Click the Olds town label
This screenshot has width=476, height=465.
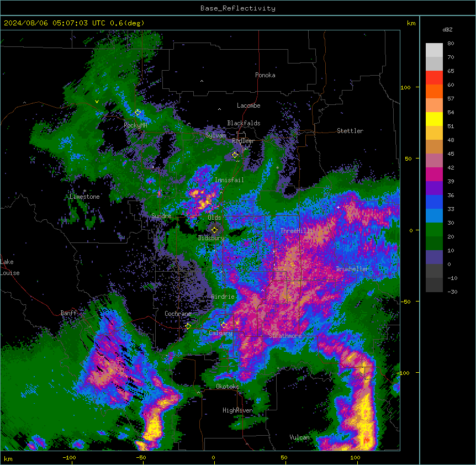[214, 218]
